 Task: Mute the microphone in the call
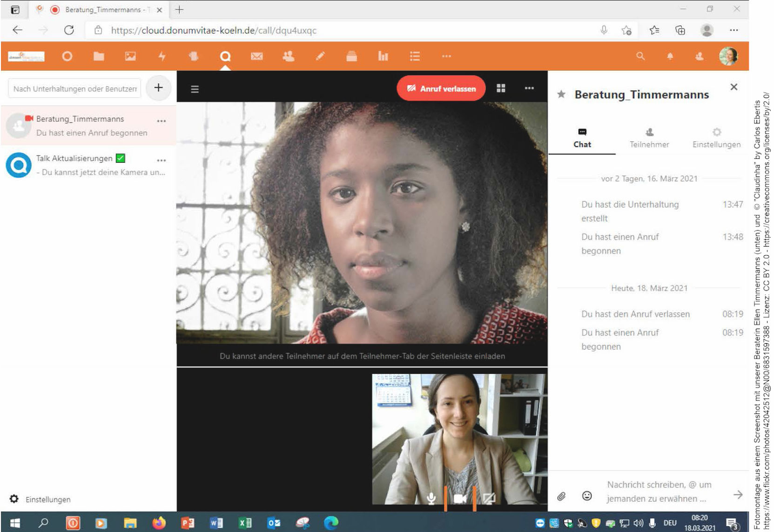click(431, 499)
